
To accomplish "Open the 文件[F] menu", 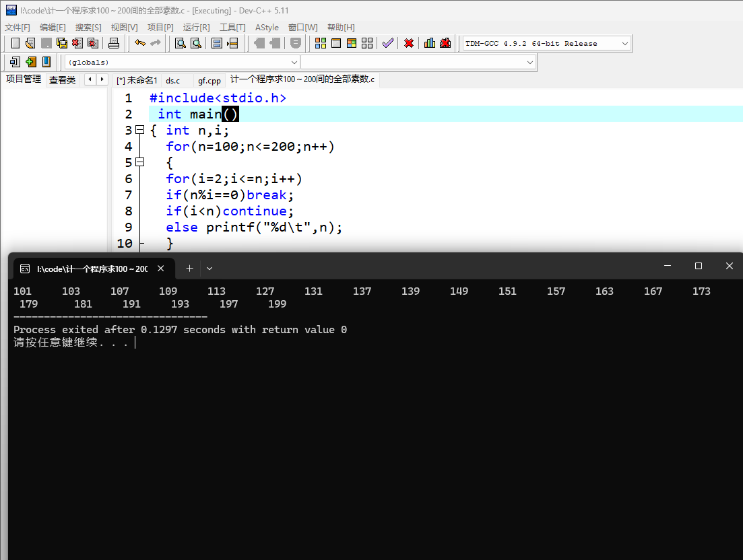I will coord(18,28).
